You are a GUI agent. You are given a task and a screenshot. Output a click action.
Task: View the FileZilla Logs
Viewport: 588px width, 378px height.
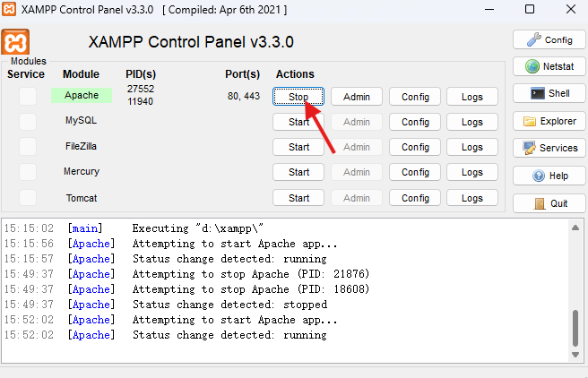[472, 147]
